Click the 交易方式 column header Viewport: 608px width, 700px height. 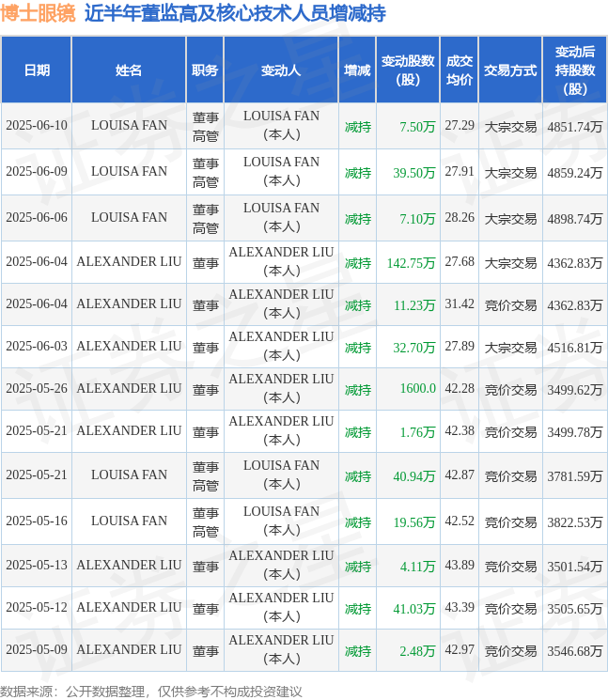[x=510, y=70]
